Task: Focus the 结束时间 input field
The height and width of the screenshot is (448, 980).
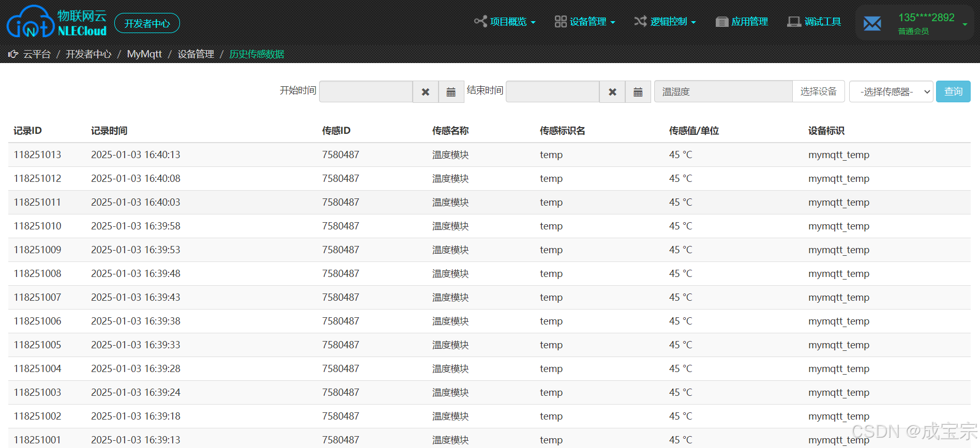Action: click(552, 91)
